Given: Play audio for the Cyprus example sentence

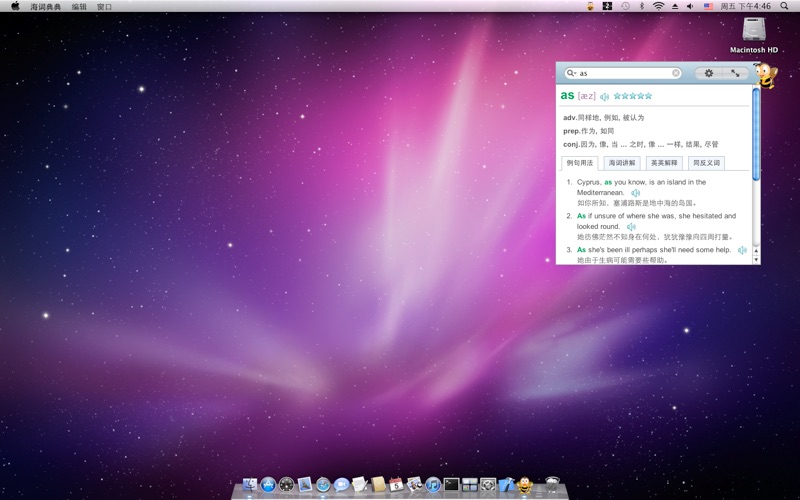Looking at the screenshot, I should pyautogui.click(x=635, y=193).
